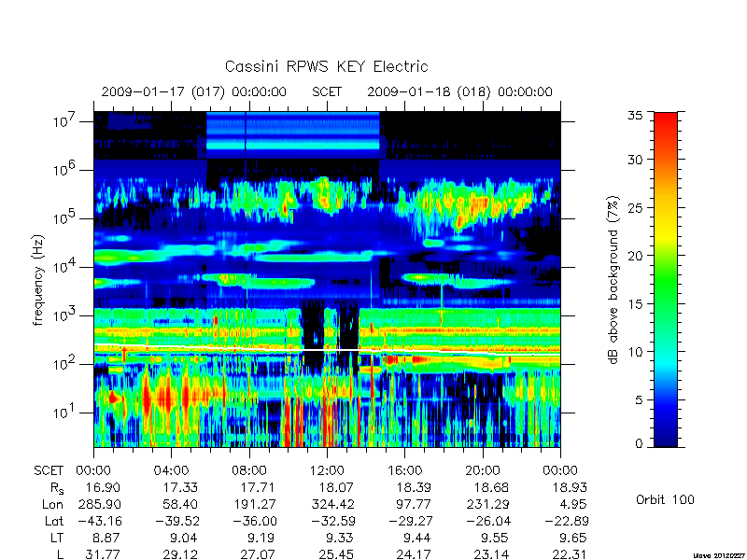Click the 'Lon' row label
The width and height of the screenshot is (747, 560).
click(52, 504)
